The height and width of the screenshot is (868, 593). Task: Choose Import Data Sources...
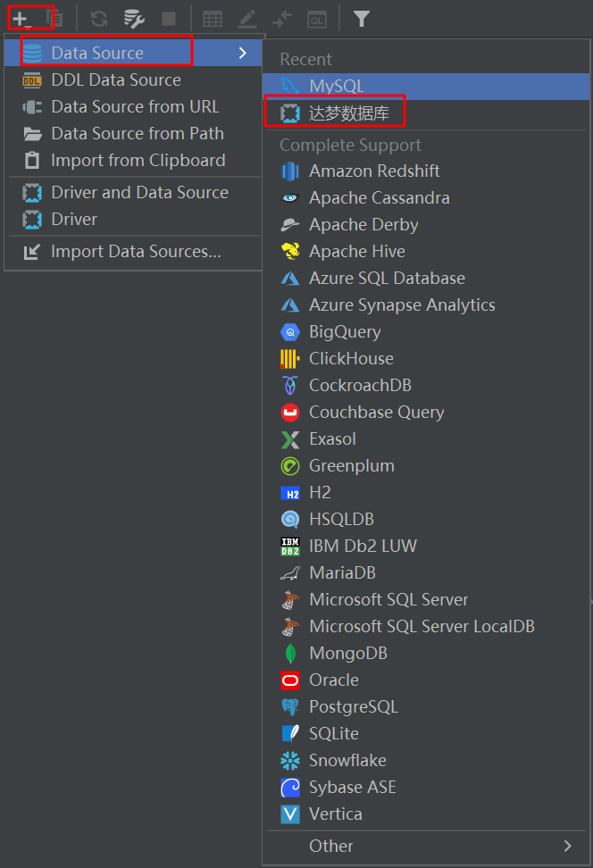point(133,251)
